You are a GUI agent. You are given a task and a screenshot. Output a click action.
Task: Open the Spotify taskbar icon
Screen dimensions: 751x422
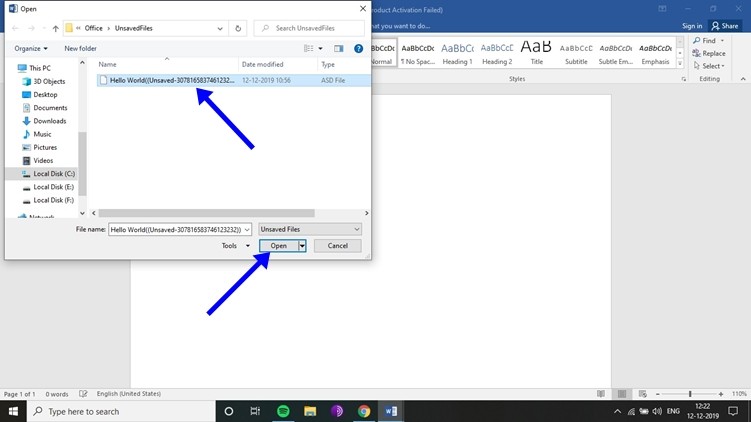tap(283, 411)
